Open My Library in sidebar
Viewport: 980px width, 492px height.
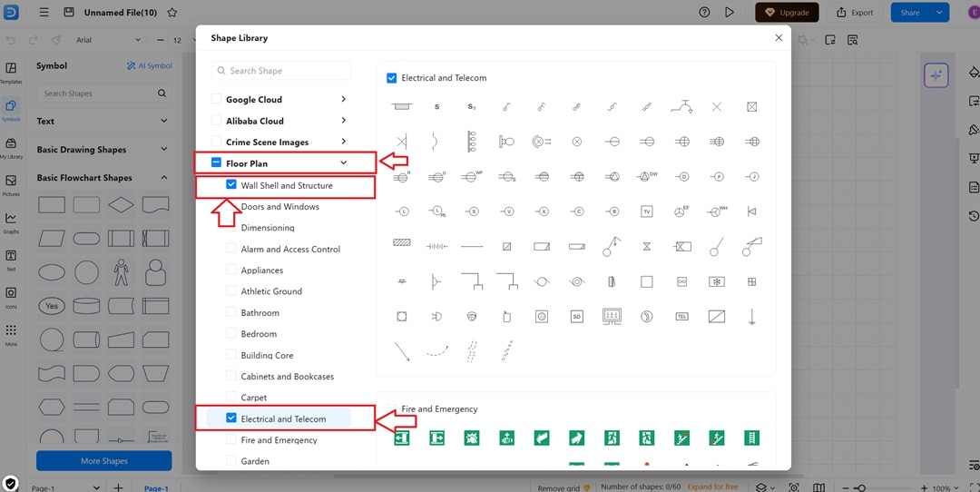[x=11, y=148]
